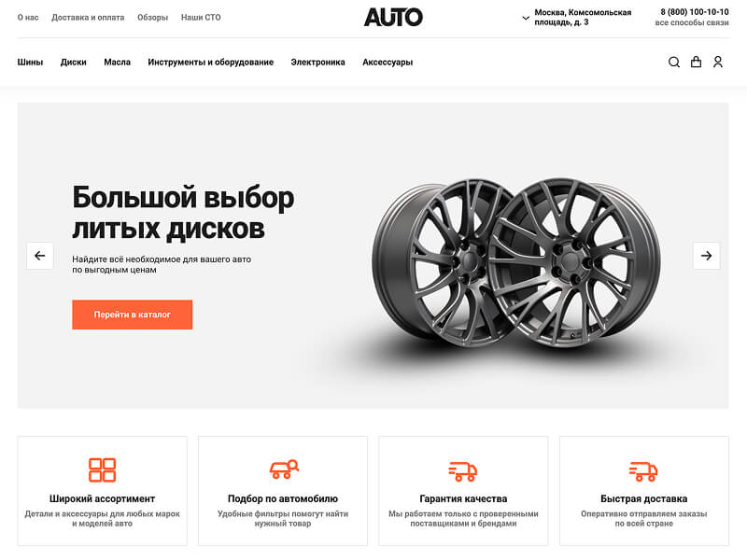Open the Москва, Комсомольская площадь location selector

[x=582, y=17]
